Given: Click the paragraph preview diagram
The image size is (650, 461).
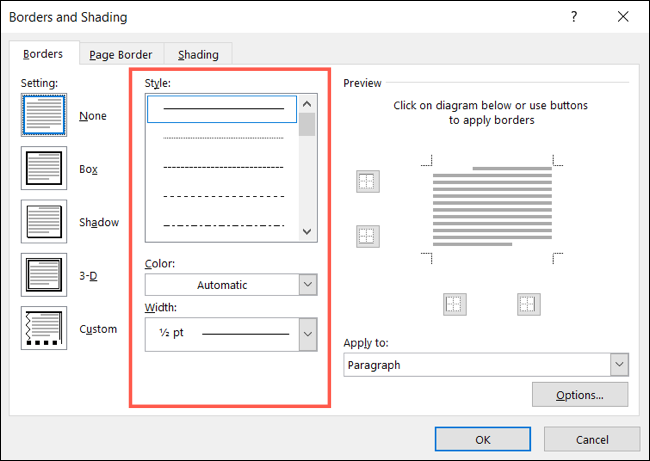Looking at the screenshot, I should 492,209.
